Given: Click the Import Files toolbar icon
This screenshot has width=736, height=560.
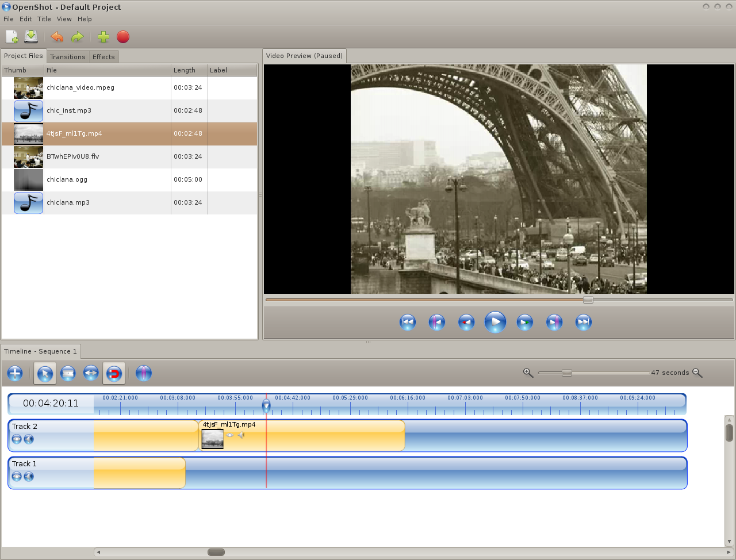Looking at the screenshot, I should tap(11, 37).
